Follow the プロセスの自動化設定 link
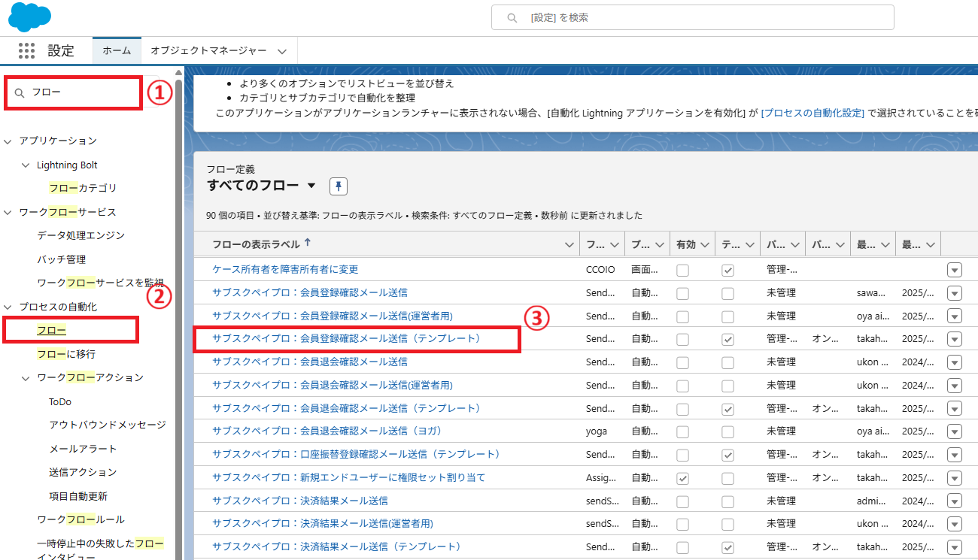Viewport: 978px width, 560px height. click(x=812, y=113)
